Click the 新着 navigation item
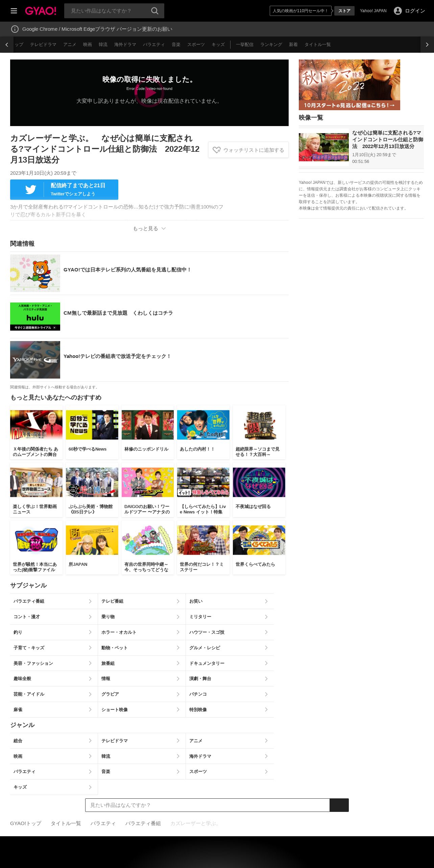434x868 pixels. (x=293, y=45)
